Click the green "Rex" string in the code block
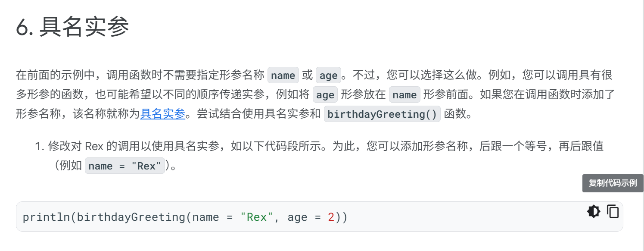The image size is (644, 251). click(x=257, y=217)
